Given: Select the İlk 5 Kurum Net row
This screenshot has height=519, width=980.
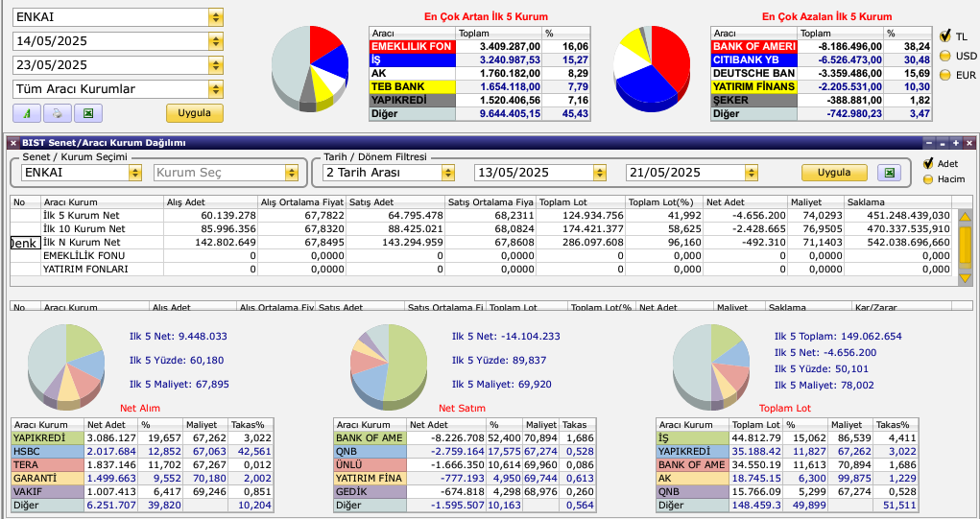Looking at the screenshot, I should pos(481,215).
